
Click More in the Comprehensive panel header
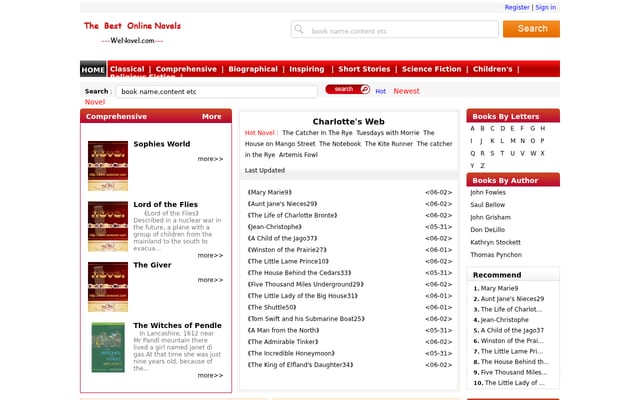pos(211,116)
